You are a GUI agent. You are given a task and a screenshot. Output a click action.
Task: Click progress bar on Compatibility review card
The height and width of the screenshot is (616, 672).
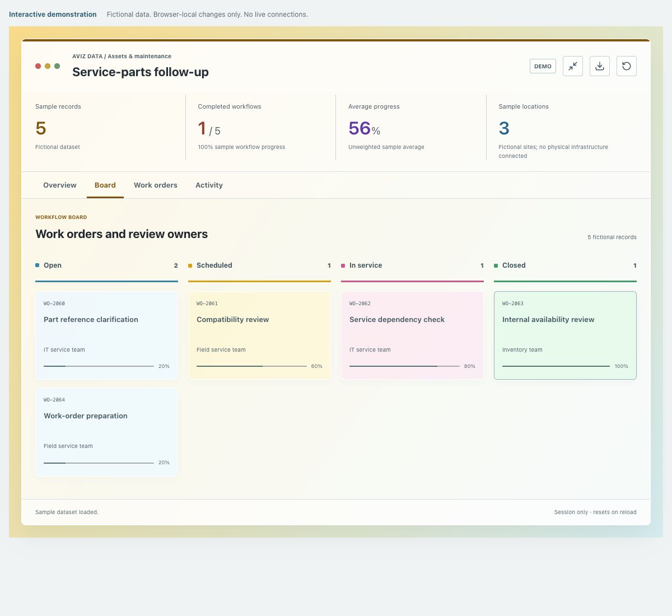coord(251,366)
